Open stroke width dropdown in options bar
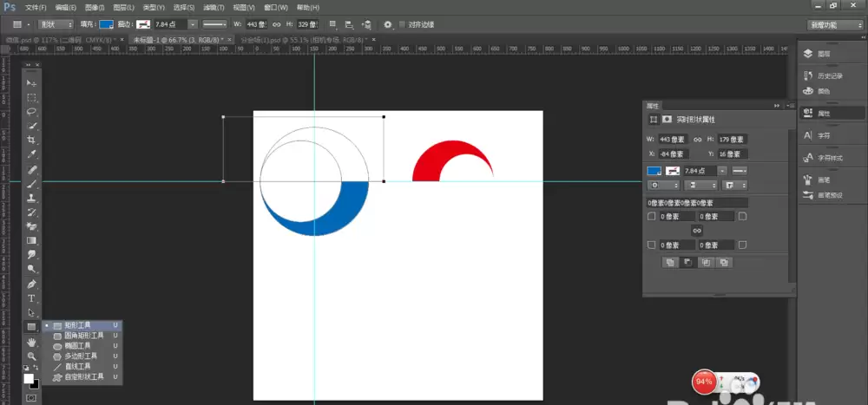The width and height of the screenshot is (868, 405). point(192,24)
